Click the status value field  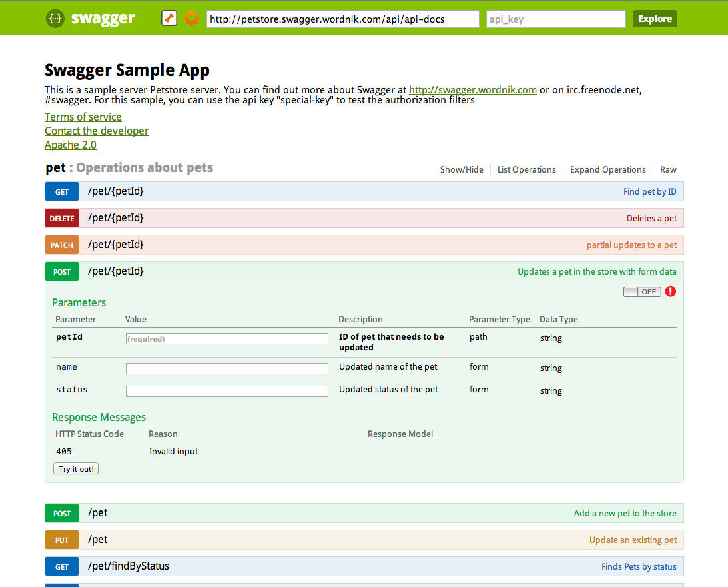click(226, 391)
